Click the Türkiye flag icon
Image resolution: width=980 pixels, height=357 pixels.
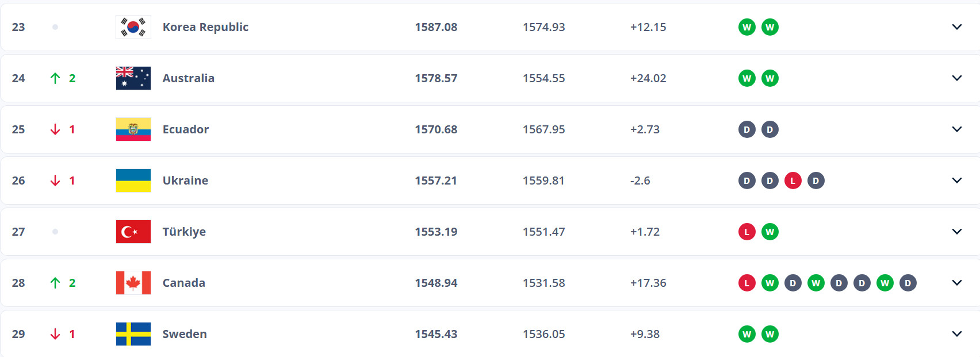click(133, 232)
